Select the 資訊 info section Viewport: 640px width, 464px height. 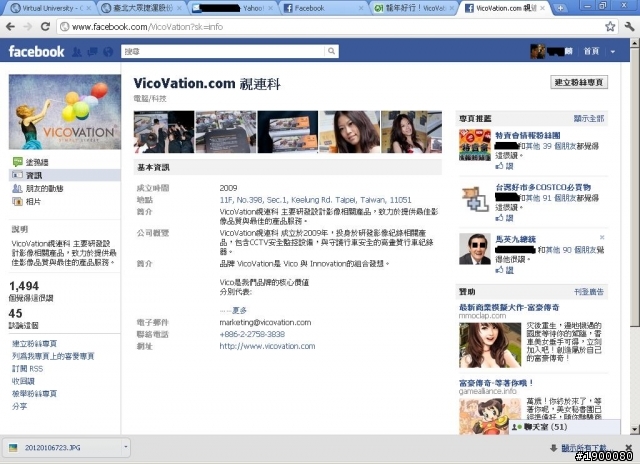(64, 175)
